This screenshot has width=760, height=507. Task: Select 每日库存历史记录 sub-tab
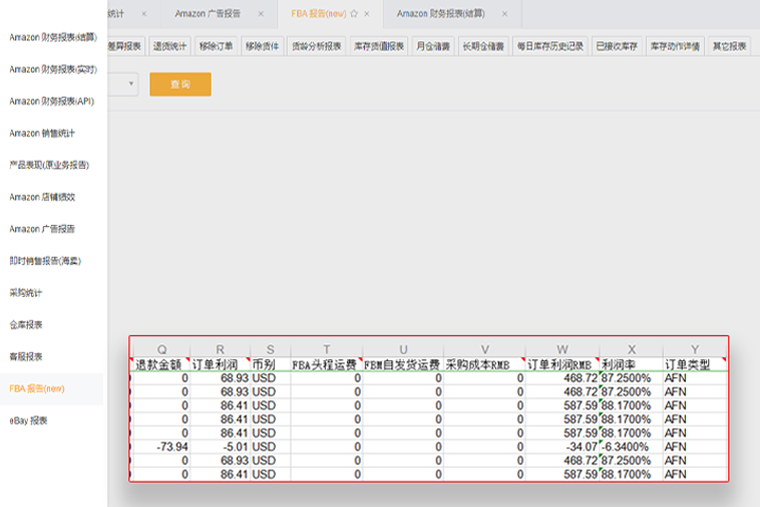pyautogui.click(x=549, y=46)
